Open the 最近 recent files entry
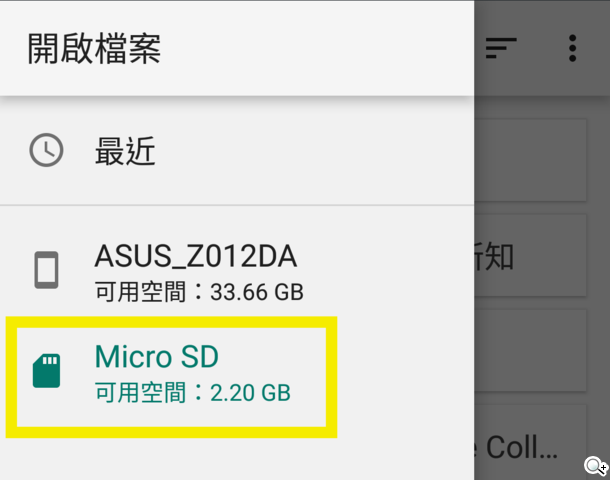The width and height of the screenshot is (610, 480). 237,151
